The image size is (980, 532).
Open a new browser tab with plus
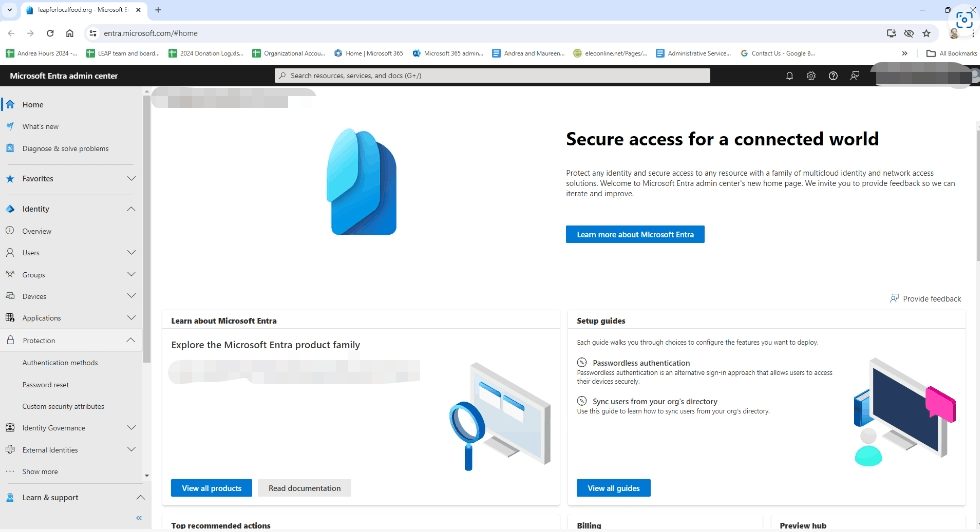[158, 10]
